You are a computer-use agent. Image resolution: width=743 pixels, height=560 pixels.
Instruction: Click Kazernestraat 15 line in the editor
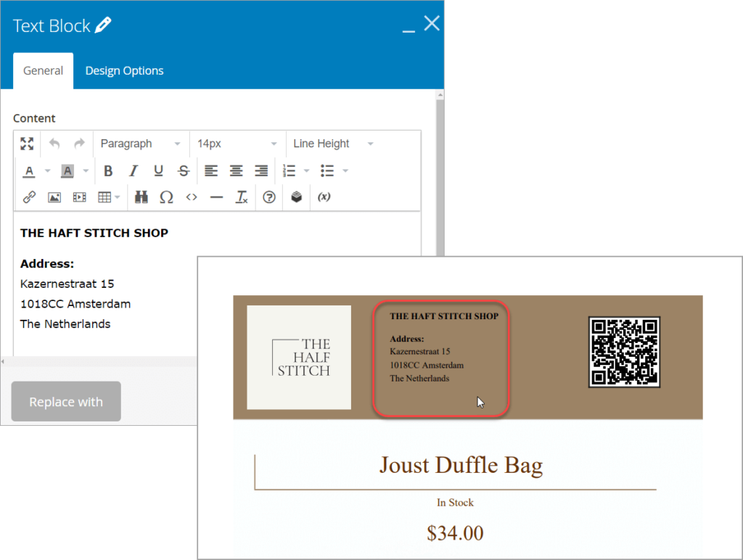[67, 284]
